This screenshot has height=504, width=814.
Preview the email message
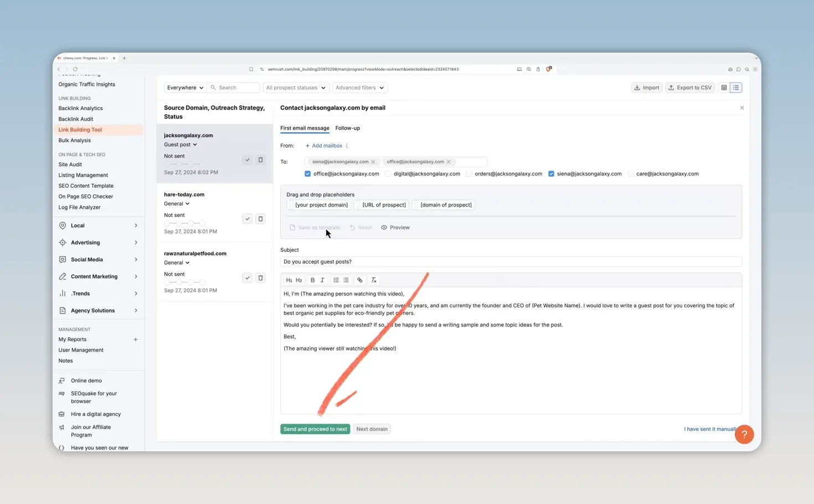(x=395, y=228)
